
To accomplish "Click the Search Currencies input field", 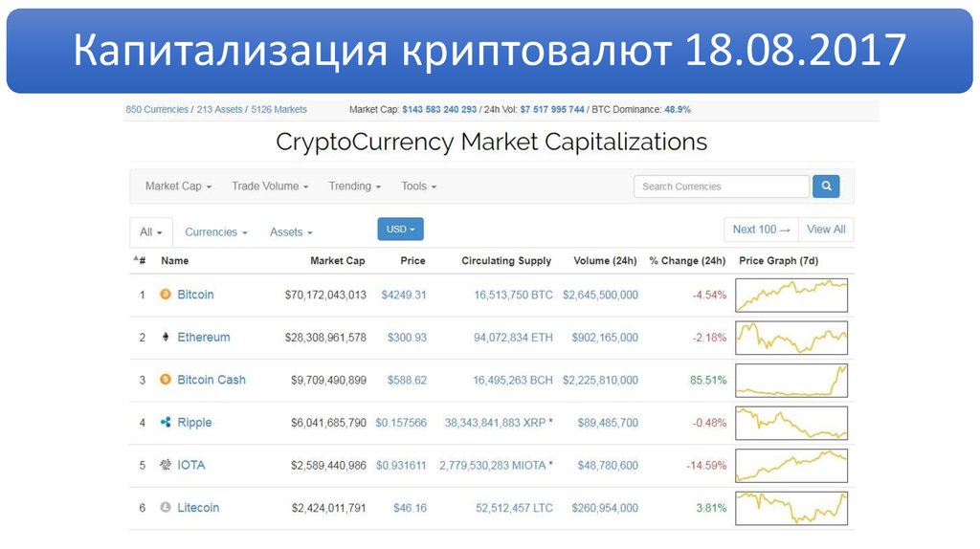I will 722,187.
